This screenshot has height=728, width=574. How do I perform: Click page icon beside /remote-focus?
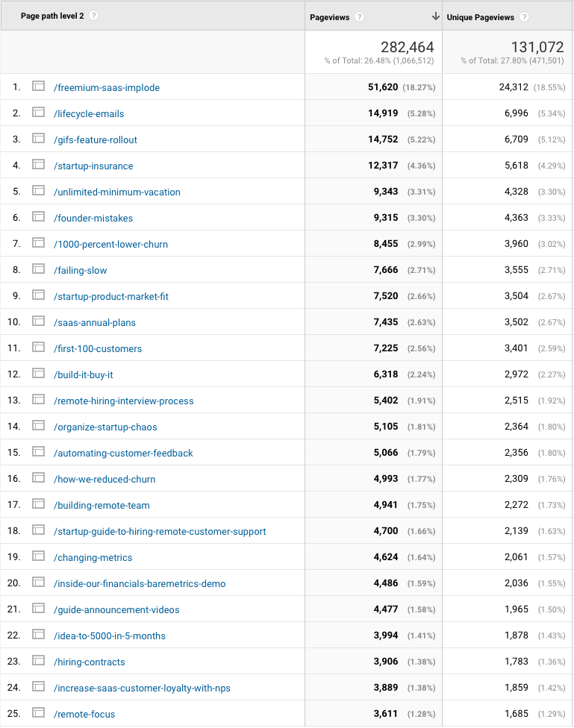(39, 713)
